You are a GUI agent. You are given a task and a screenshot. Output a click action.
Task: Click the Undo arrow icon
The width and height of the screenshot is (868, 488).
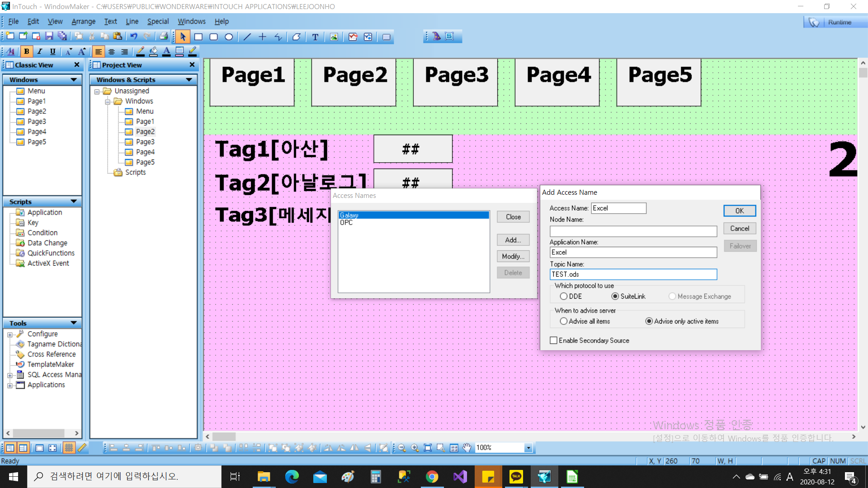tap(134, 37)
